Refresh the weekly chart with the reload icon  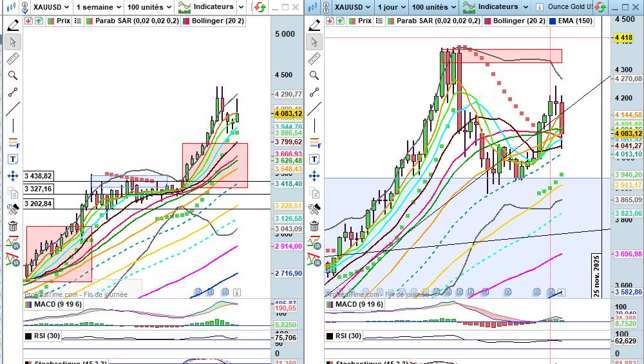(260, 7)
